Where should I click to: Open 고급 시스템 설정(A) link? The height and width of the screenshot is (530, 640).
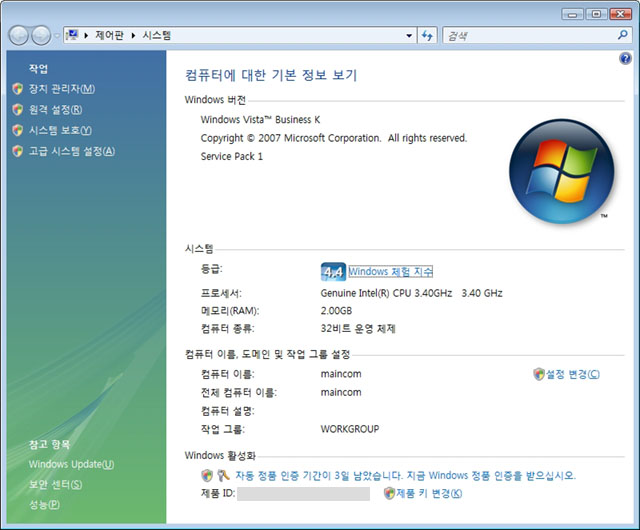click(72, 151)
